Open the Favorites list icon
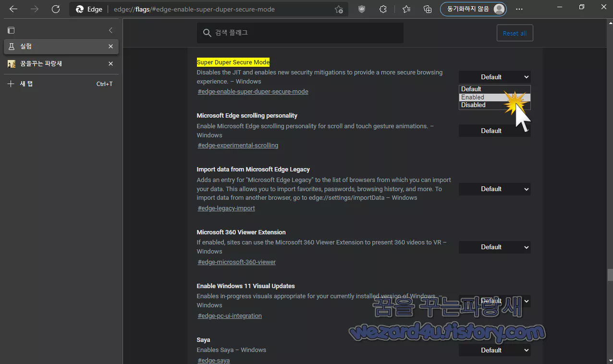Screen dimensions: 613x364 click(x=406, y=9)
